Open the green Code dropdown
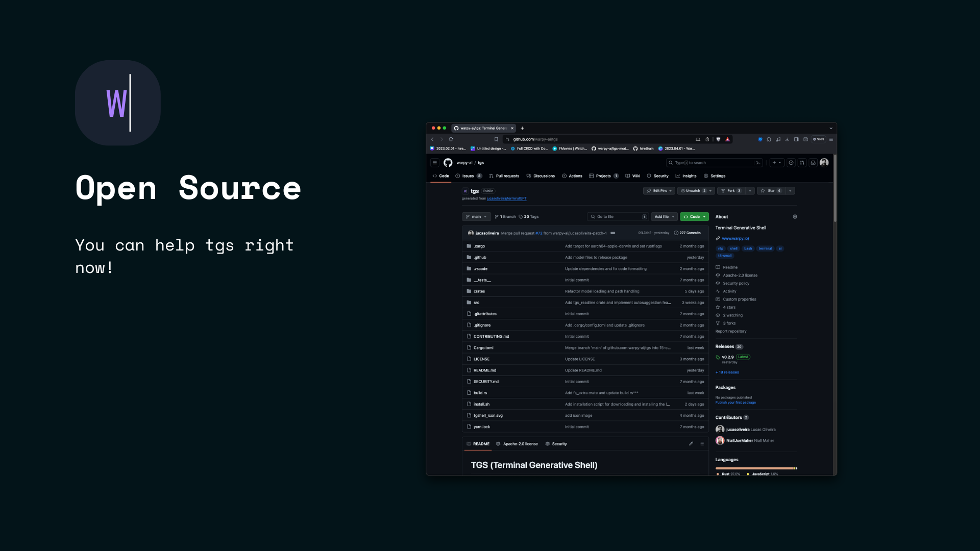Image resolution: width=980 pixels, height=551 pixels. tap(694, 217)
